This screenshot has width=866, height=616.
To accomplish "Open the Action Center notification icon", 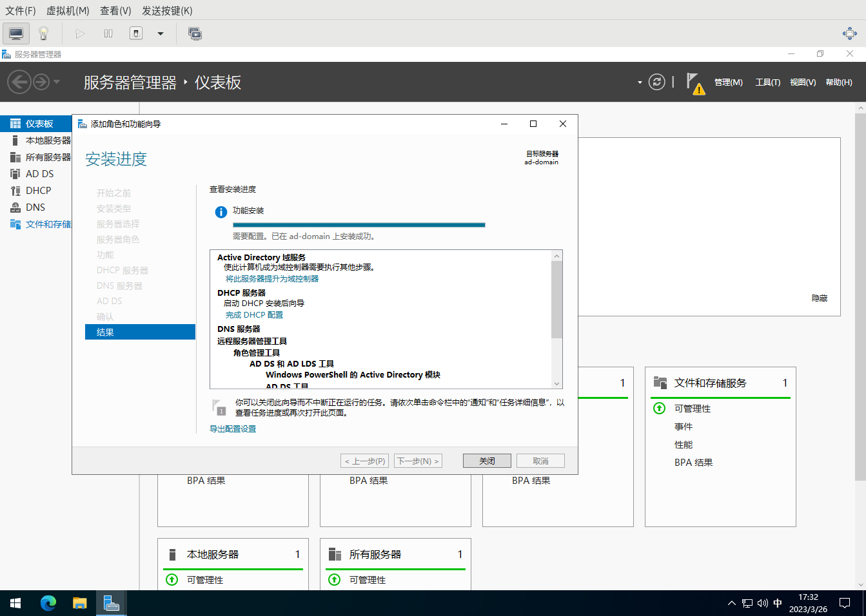I will point(845,603).
